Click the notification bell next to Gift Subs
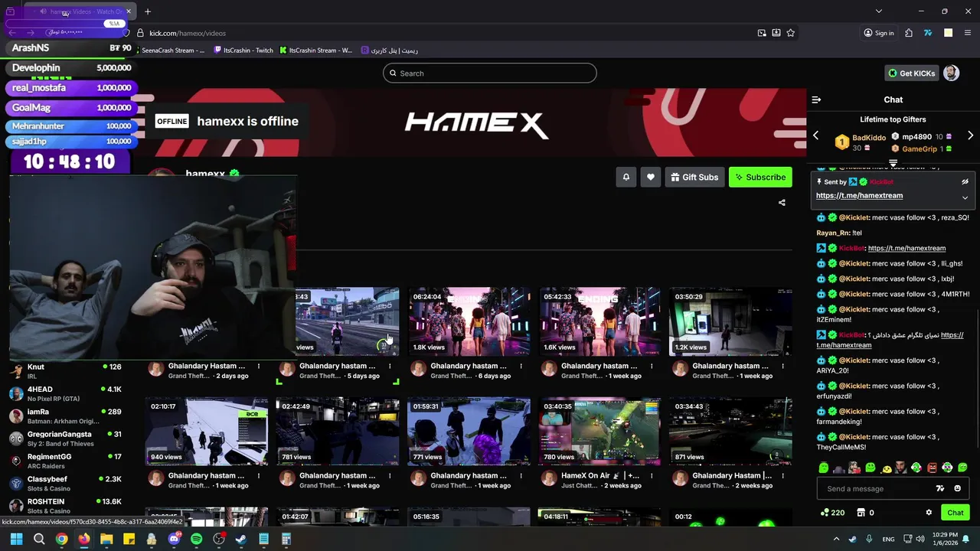980x551 pixels. coord(626,177)
